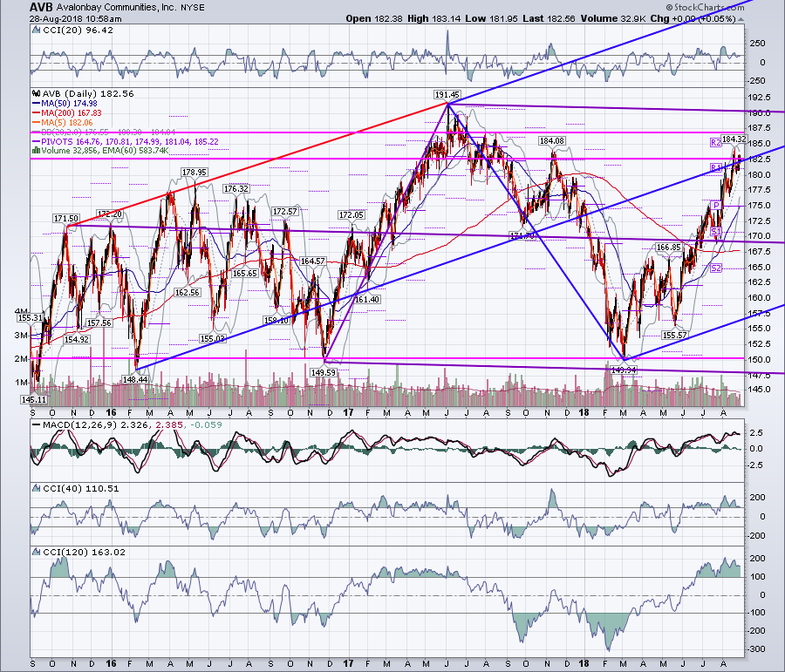Click the blue MA(50) line swatch
The image size is (785, 672).
(x=36, y=104)
